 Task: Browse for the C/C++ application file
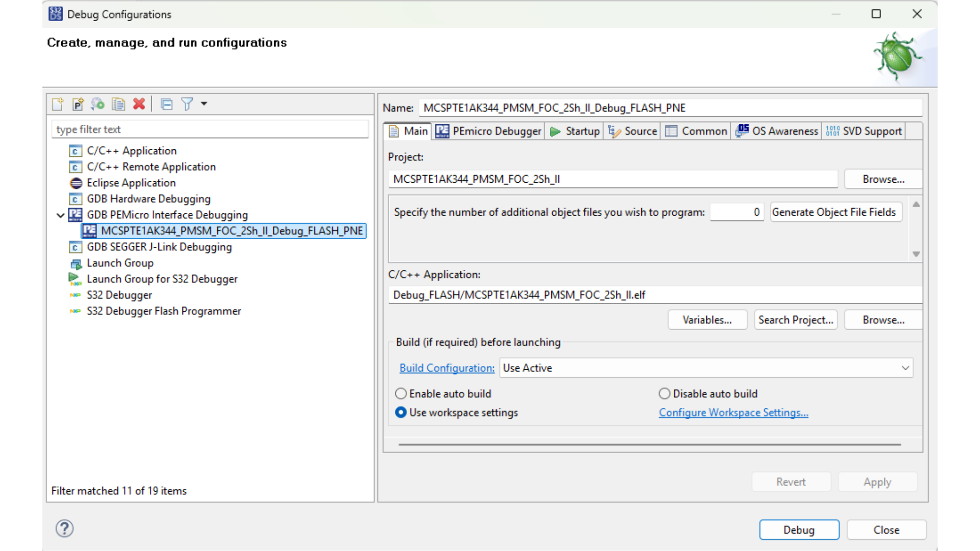coord(883,320)
